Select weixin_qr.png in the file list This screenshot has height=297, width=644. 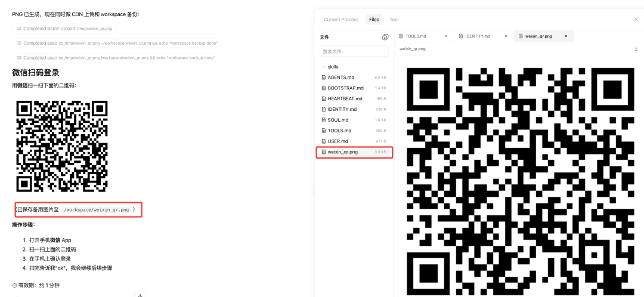point(343,152)
